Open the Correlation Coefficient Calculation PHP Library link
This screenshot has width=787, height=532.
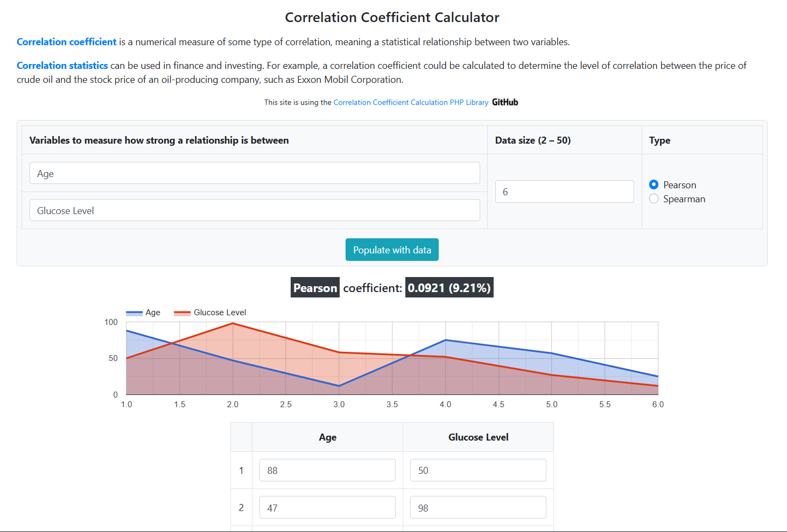[x=411, y=102]
